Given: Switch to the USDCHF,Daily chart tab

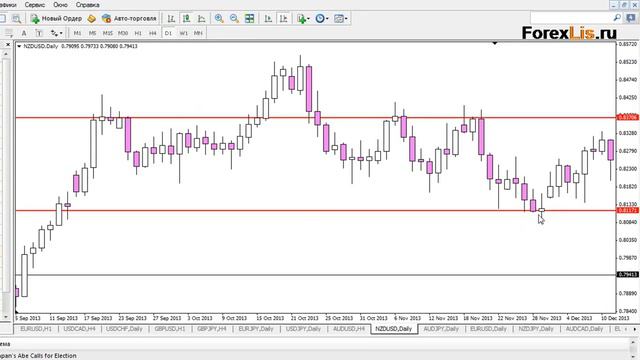Looking at the screenshot, I should pos(124,329).
